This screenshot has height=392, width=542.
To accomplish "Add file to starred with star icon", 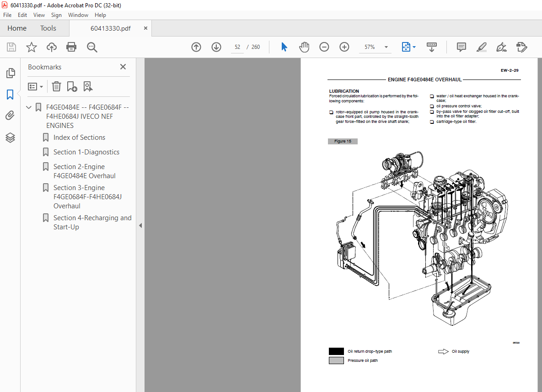I will [32, 47].
